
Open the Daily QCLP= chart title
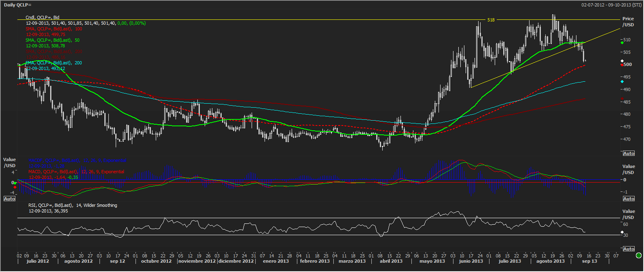pyautogui.click(x=17, y=5)
